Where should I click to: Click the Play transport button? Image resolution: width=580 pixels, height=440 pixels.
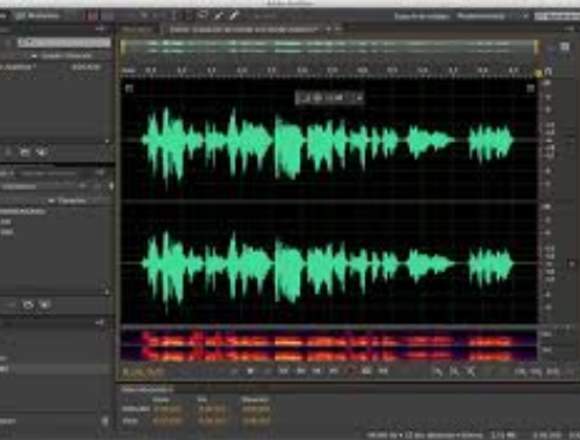pos(250,371)
